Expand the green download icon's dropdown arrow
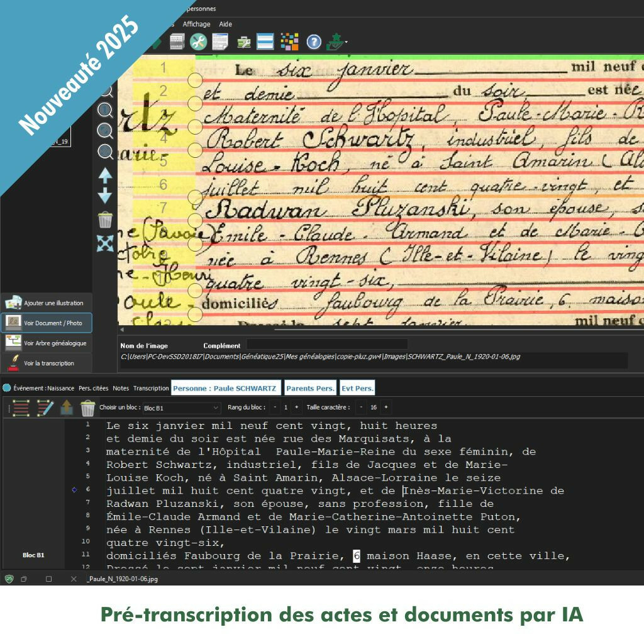The image size is (644, 644). [346, 43]
